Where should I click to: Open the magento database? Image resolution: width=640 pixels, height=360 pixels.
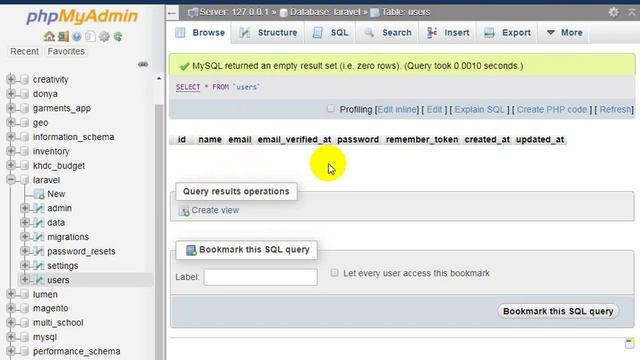point(51,308)
